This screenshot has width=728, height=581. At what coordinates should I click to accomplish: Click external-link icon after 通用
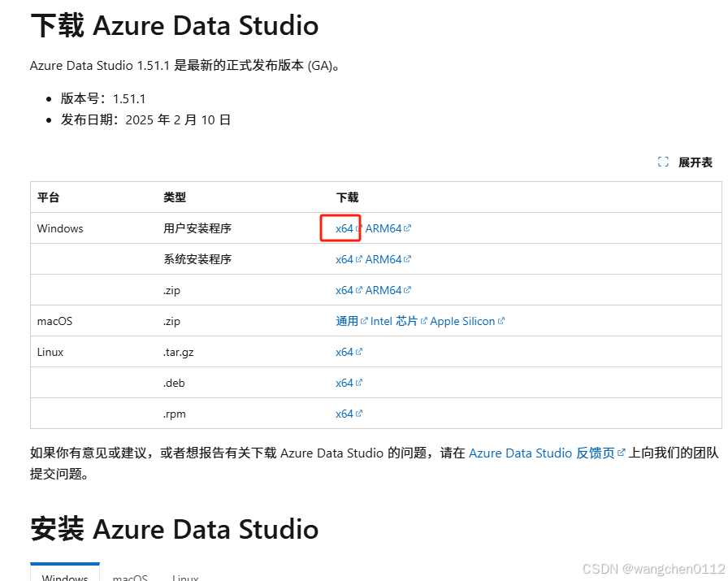click(x=364, y=320)
